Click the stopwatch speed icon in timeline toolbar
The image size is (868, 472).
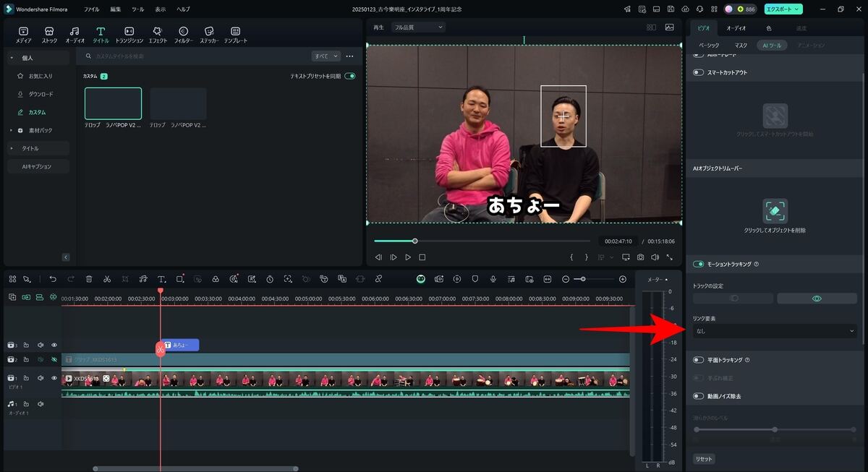270,279
